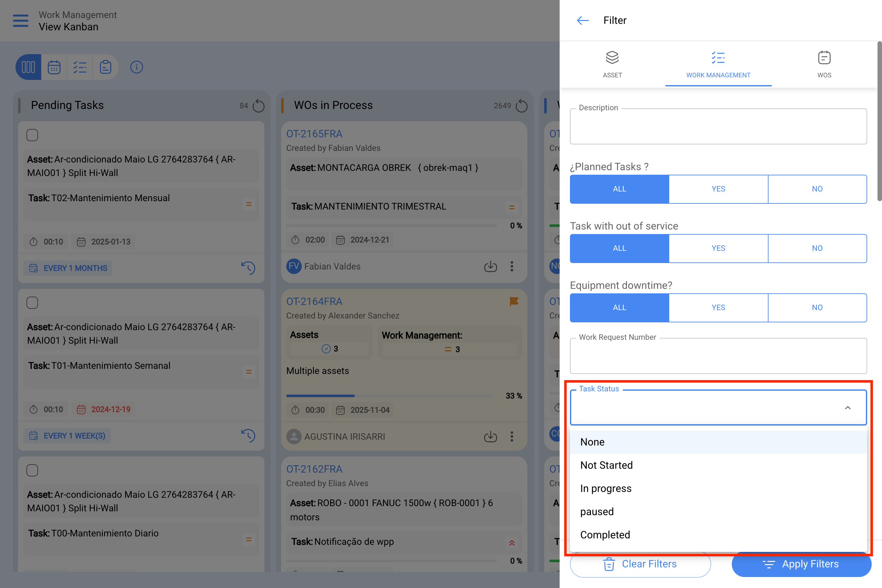The width and height of the screenshot is (882, 588).
Task: Set Planned Tasks filter to YES
Action: [718, 189]
